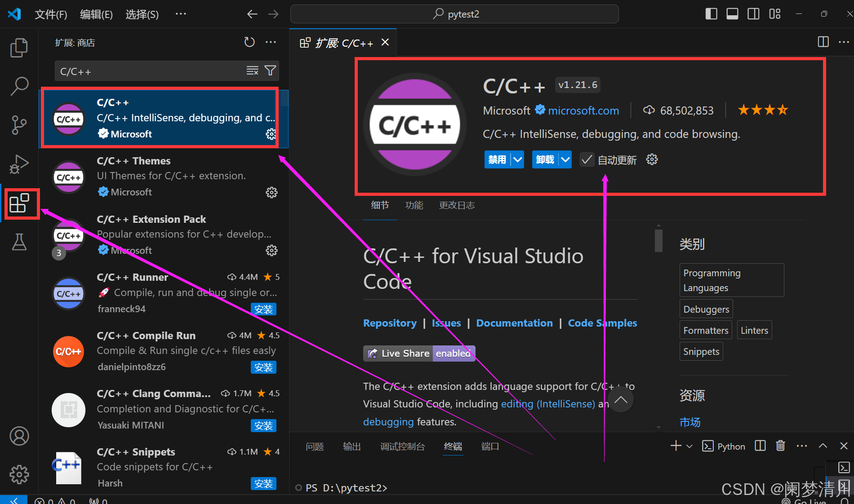Open the Edit menu
854x504 pixels.
point(96,14)
